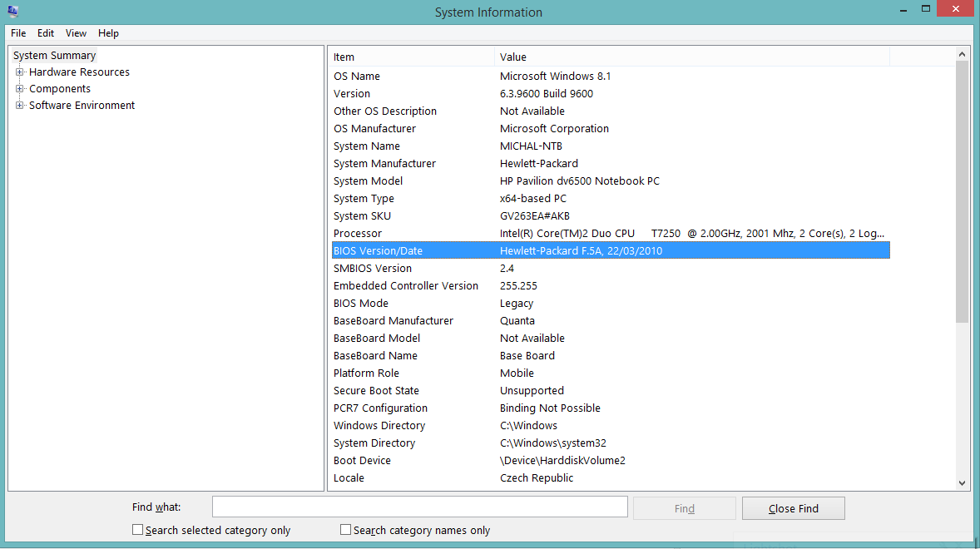This screenshot has height=549, width=980.
Task: Select the Hardware Resources tree item
Action: [x=79, y=72]
